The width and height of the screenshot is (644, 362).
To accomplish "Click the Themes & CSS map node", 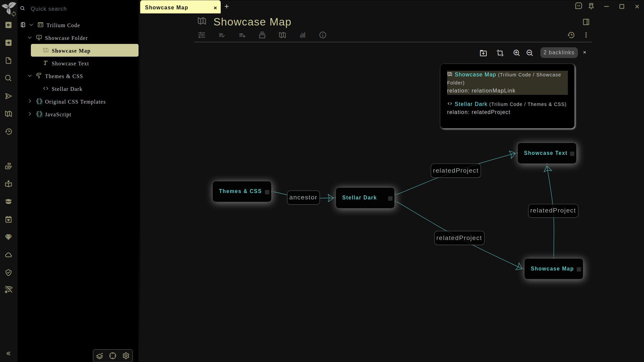I will (242, 192).
